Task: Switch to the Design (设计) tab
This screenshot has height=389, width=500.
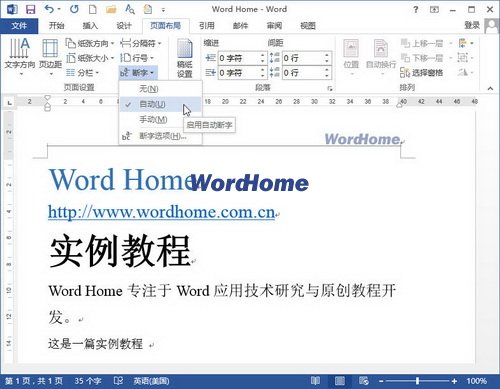Action: click(x=124, y=26)
